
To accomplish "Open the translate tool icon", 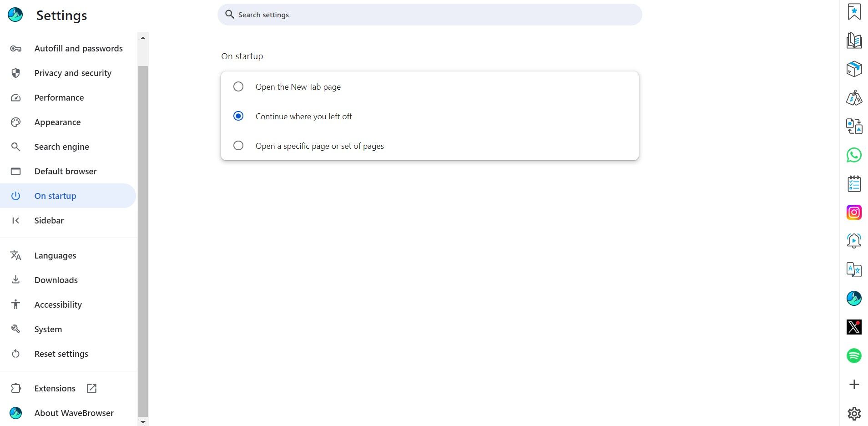I will pyautogui.click(x=854, y=269).
